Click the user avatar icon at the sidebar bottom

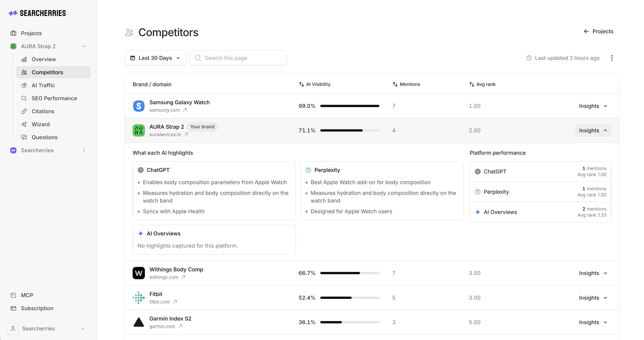coord(13,329)
